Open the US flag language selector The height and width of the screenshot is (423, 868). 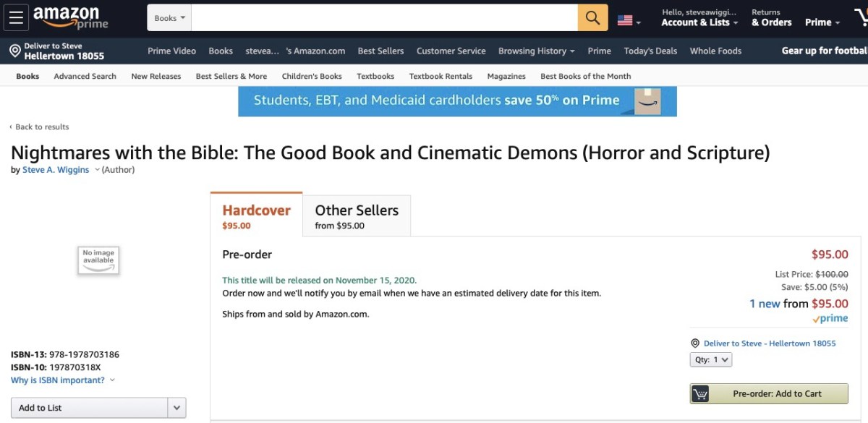[629, 21]
